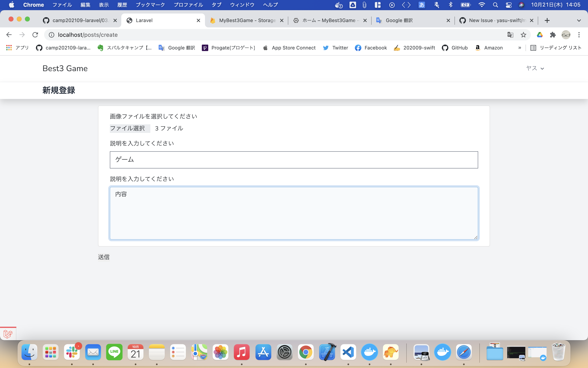Open Spotlight search in menu bar
Viewport: 588px width, 368px height.
pyautogui.click(x=495, y=5)
